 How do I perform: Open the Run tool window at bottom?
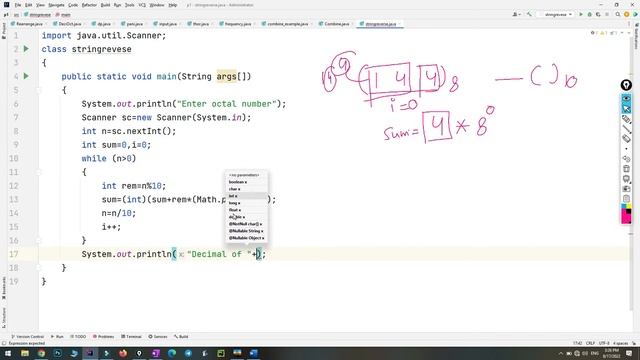[x=57, y=337]
